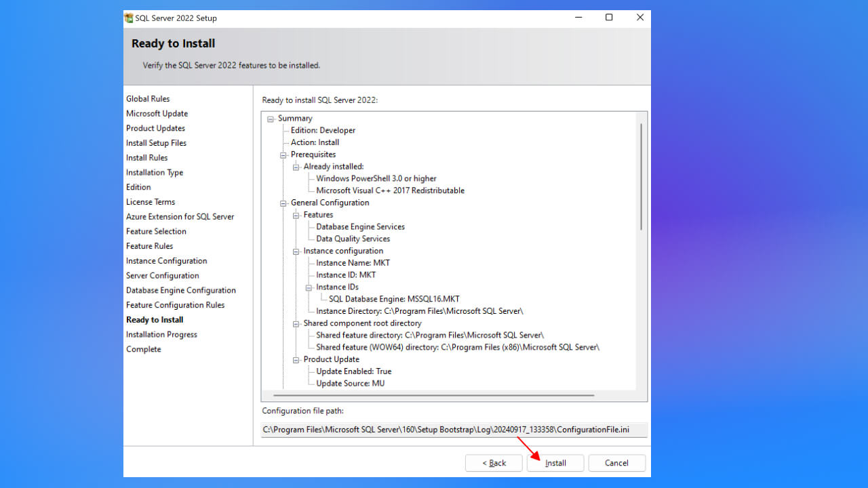This screenshot has width=868, height=488.
Task: Click the configuration file path field
Action: [x=454, y=430]
